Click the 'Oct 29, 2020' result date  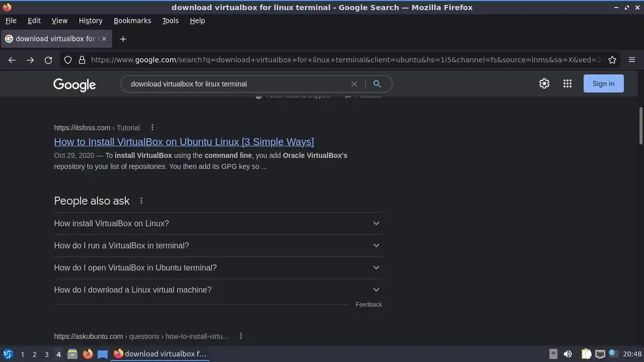(74, 155)
